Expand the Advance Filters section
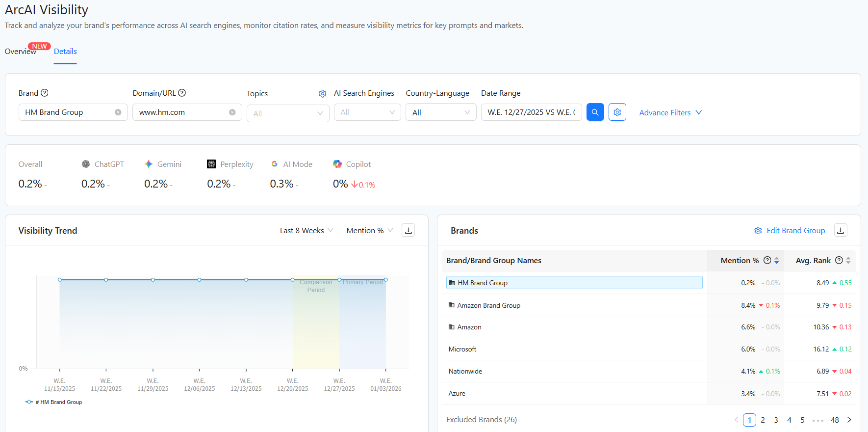The image size is (868, 432). [x=670, y=112]
